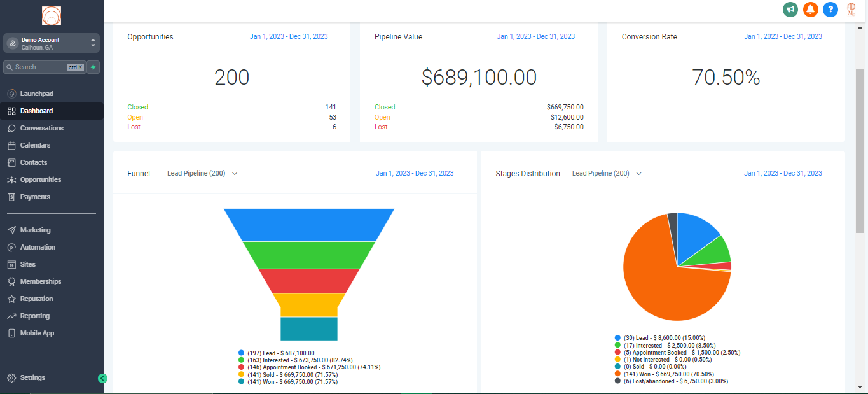The width and height of the screenshot is (868, 394).
Task: Click the green lightning quick actions icon
Action: tap(93, 67)
